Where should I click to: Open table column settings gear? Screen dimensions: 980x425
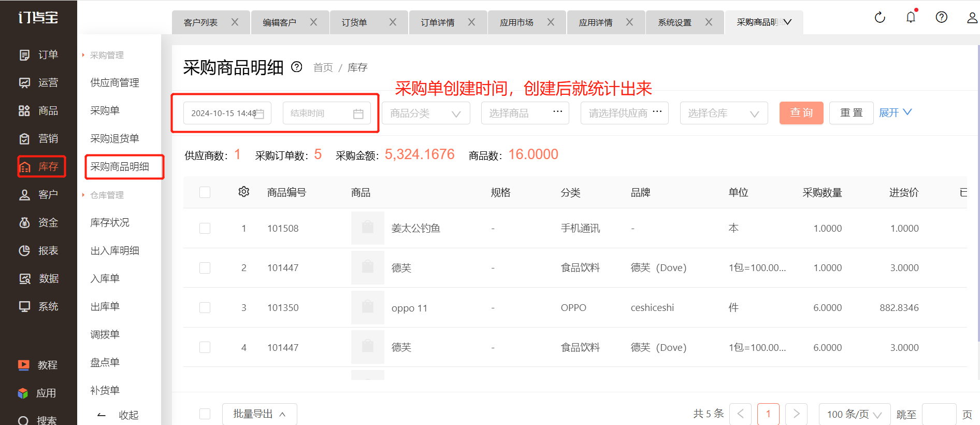click(x=244, y=192)
